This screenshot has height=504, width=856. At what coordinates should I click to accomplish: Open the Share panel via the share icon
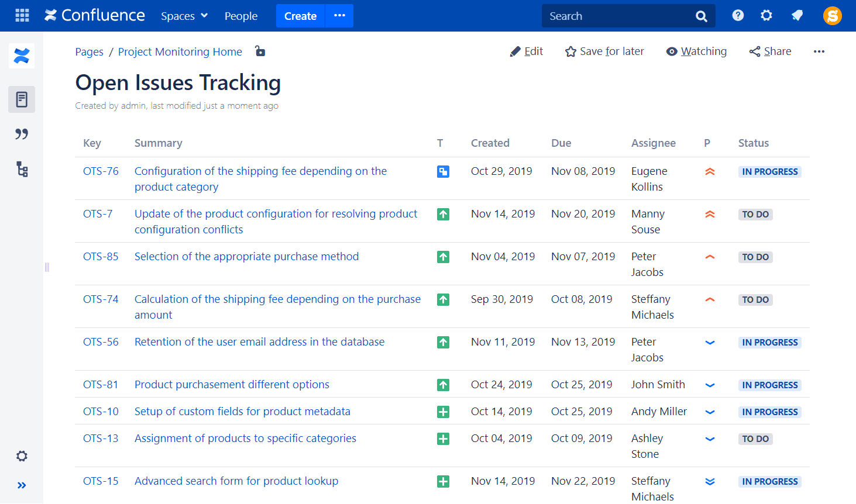754,51
